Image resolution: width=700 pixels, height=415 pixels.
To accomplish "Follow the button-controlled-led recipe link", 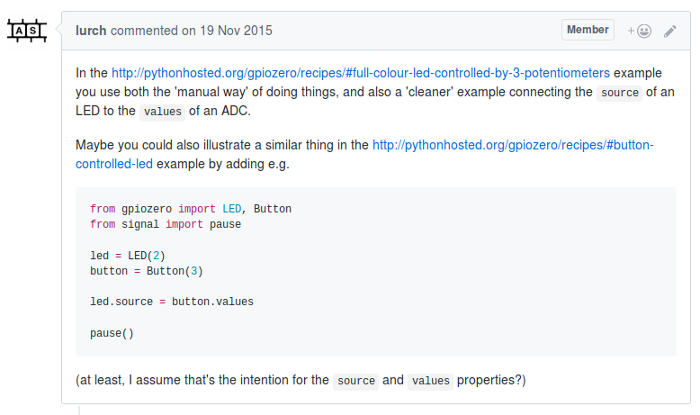I will 513,145.
